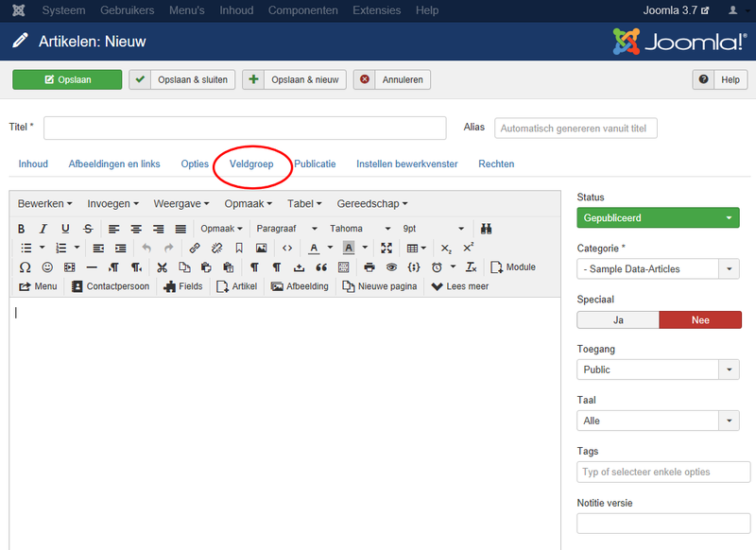Image resolution: width=756 pixels, height=550 pixels.
Task: Align text left
Action: click(113, 229)
